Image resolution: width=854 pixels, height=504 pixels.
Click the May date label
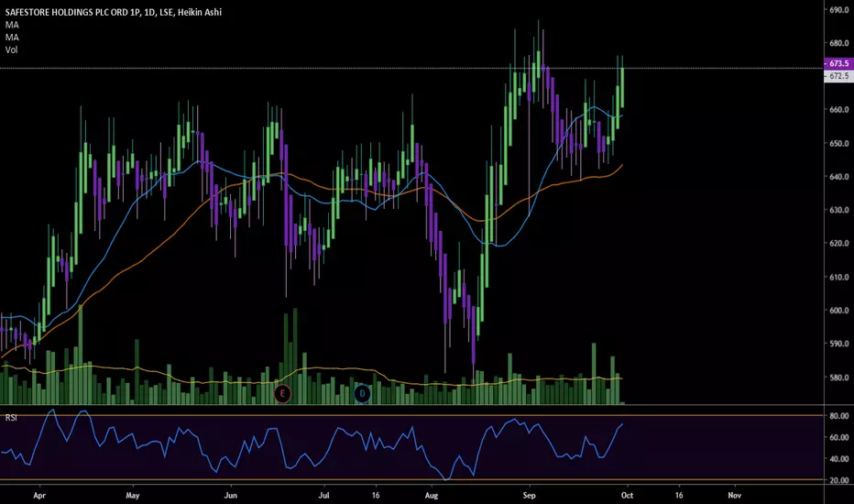tap(132, 495)
